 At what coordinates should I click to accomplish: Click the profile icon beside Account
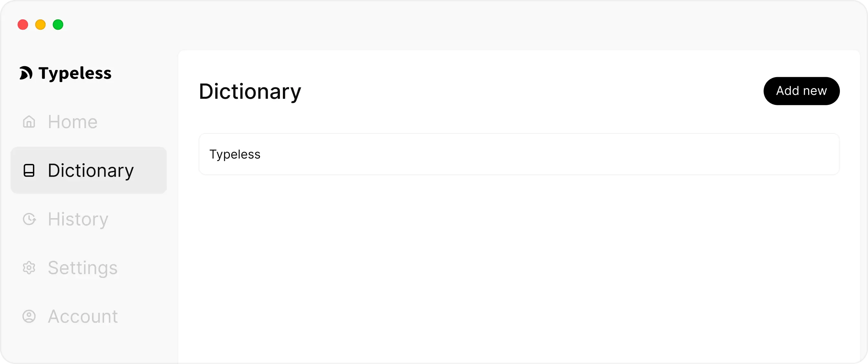(29, 316)
